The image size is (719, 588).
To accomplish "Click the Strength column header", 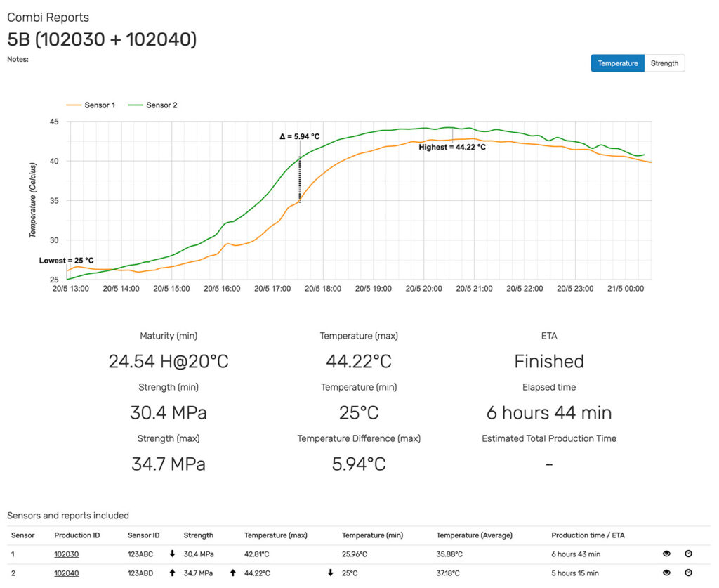I will (x=198, y=535).
